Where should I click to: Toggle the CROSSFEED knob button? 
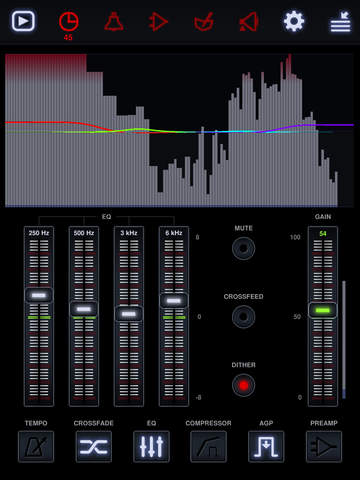click(x=243, y=316)
